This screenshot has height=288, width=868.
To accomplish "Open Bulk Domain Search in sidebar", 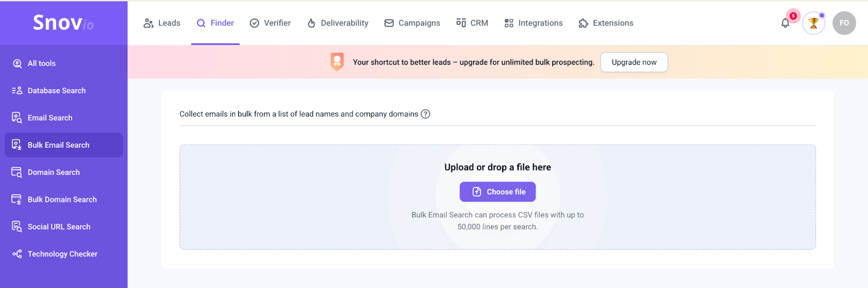I will (63, 199).
